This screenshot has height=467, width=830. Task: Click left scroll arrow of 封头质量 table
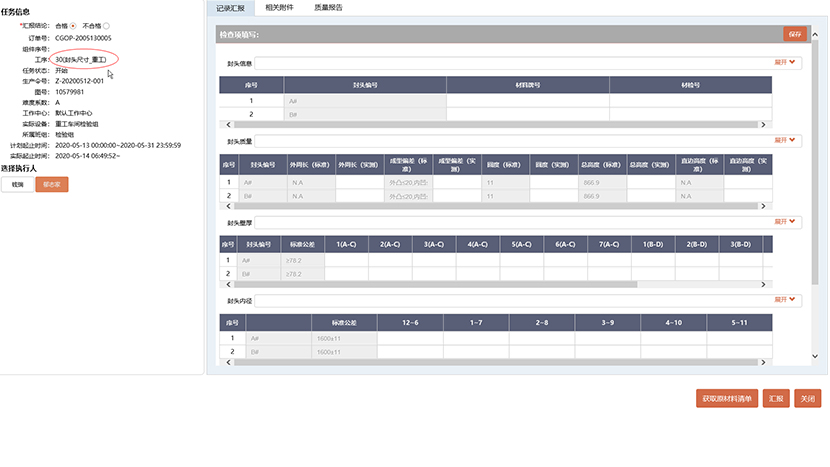[x=223, y=205]
